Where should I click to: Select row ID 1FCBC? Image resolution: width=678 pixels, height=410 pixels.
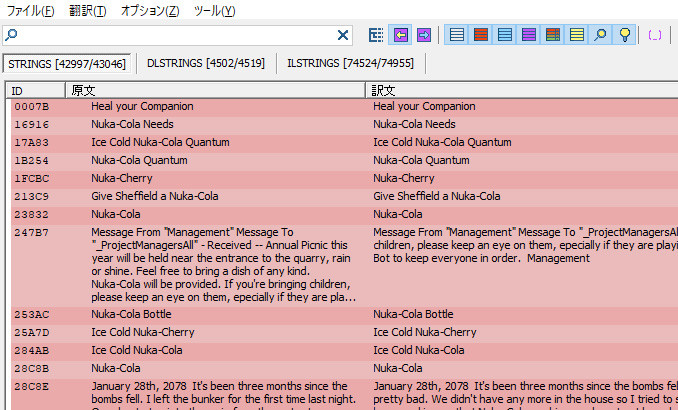32,179
